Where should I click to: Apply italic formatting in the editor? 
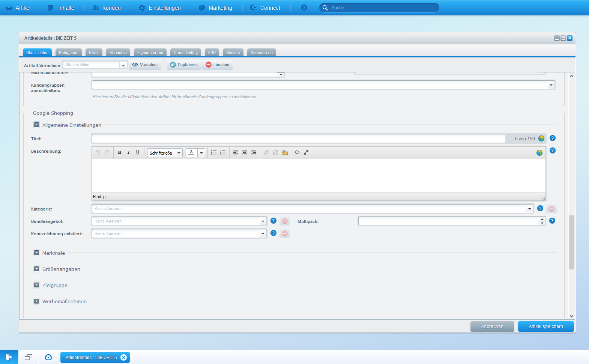click(129, 153)
